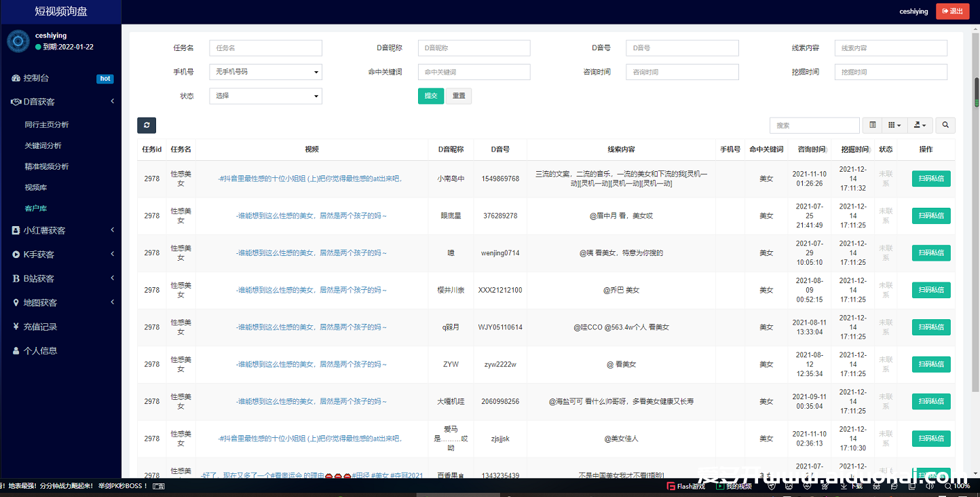Focus the 咨询时间 filter input

(x=682, y=72)
